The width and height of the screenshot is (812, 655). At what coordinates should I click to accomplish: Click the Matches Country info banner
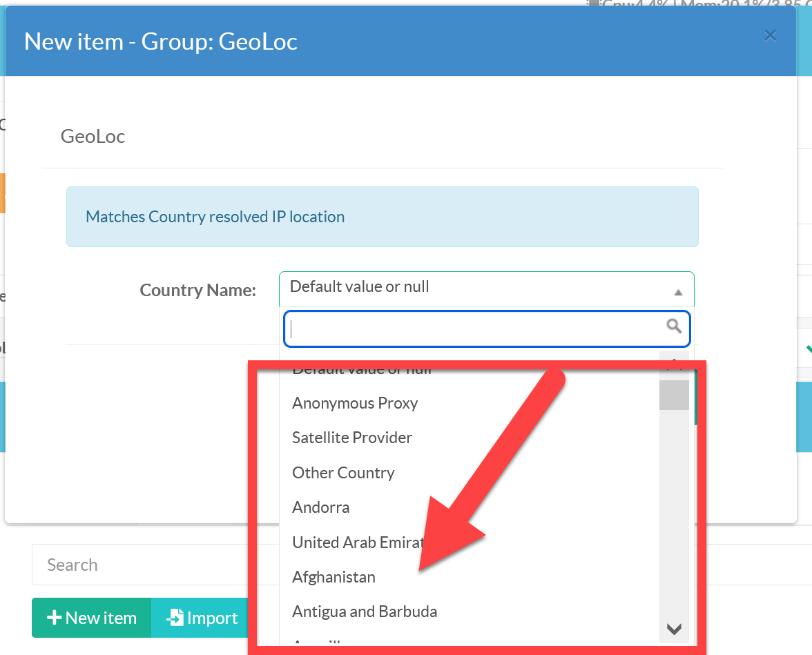382,217
